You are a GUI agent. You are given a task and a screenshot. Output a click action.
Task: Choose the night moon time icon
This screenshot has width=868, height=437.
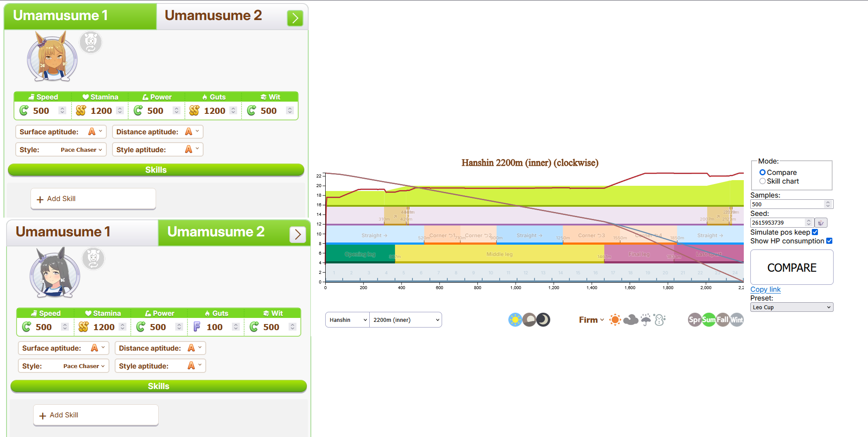click(543, 320)
